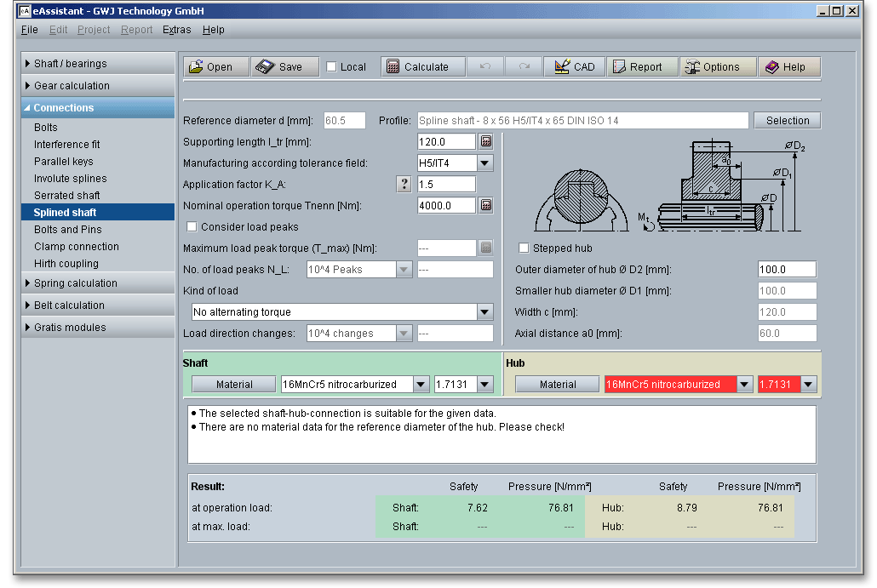Click the question mark beside application factor
The width and height of the screenshot is (877, 588).
404,185
